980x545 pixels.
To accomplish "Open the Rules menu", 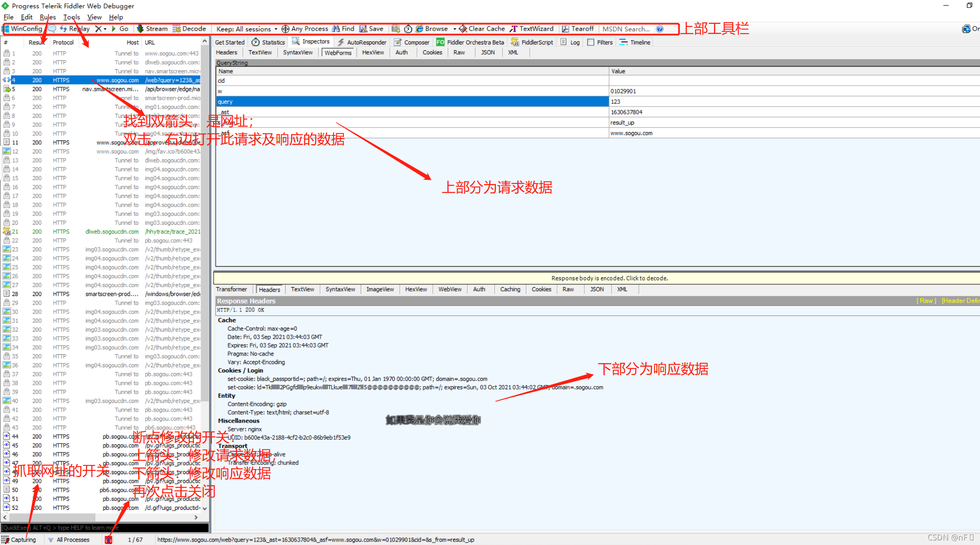I will 48,17.
